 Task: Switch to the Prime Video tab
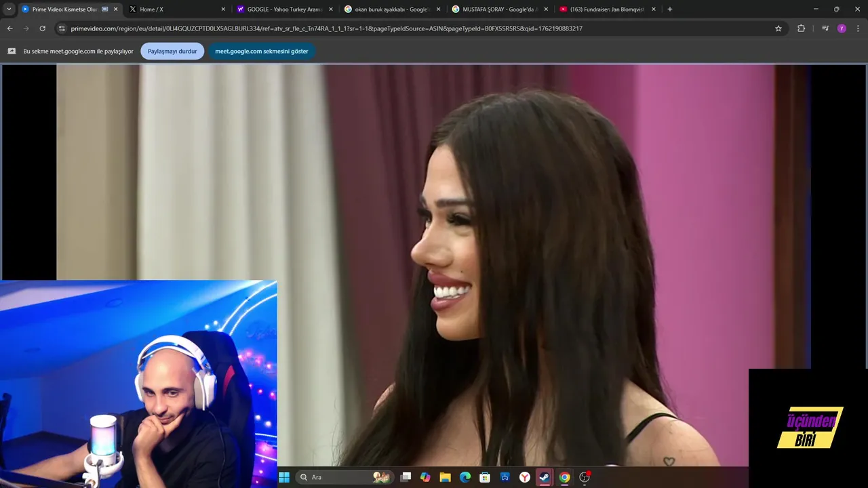(70, 9)
